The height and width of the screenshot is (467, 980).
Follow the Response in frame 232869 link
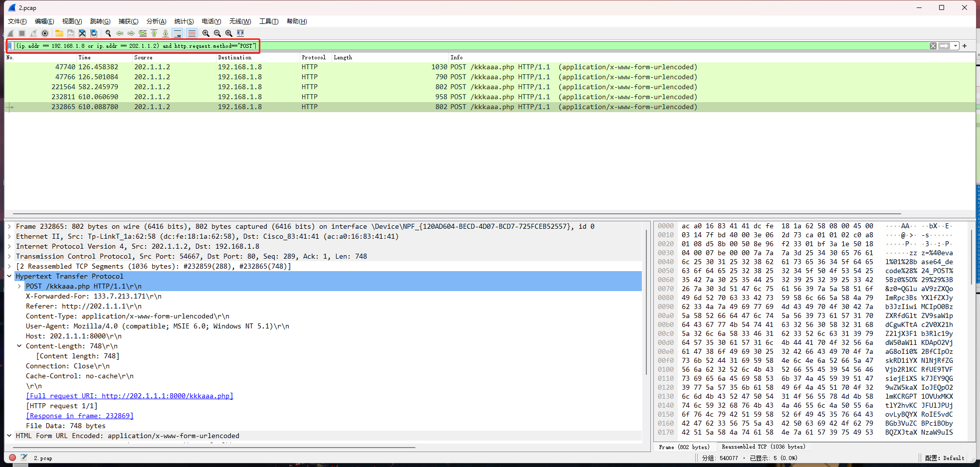pyautogui.click(x=80, y=416)
